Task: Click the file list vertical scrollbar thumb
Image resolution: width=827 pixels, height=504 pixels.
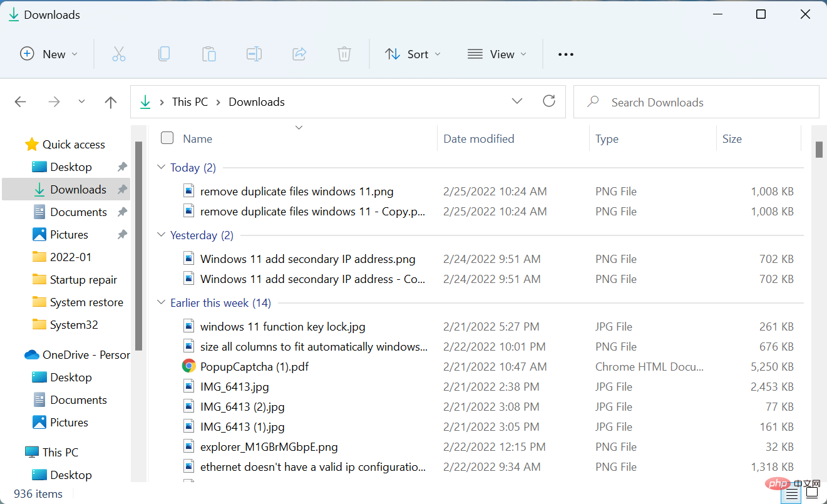Action: click(819, 150)
